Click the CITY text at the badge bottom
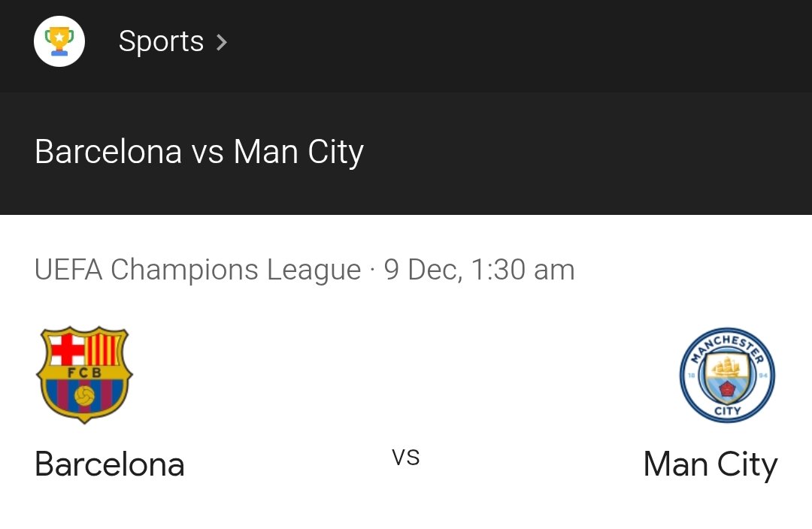This screenshot has height=529, width=812. pos(728,411)
